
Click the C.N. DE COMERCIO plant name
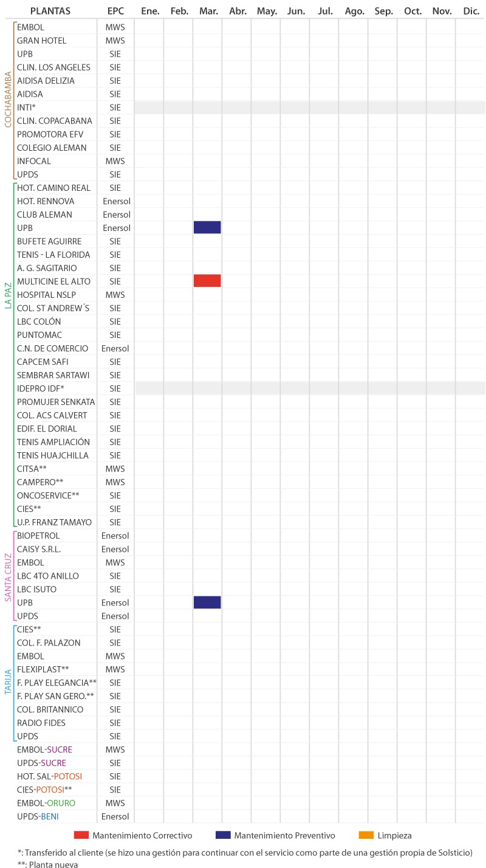tap(52, 348)
